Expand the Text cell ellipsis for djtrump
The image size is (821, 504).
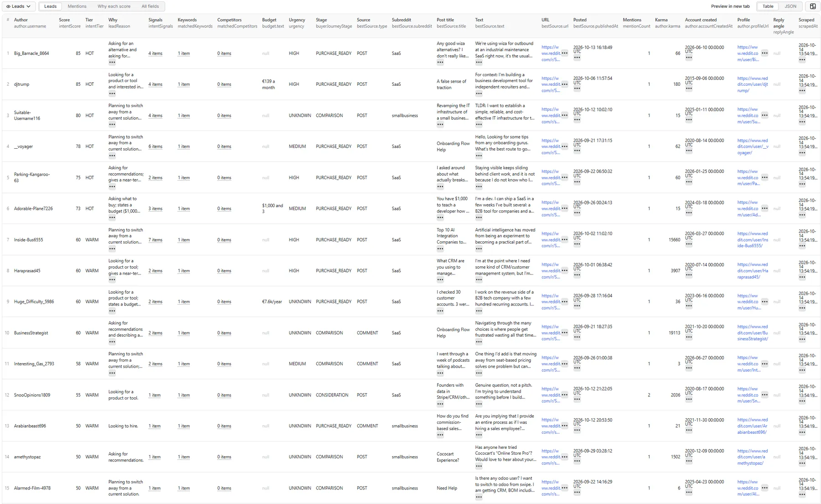tap(479, 94)
